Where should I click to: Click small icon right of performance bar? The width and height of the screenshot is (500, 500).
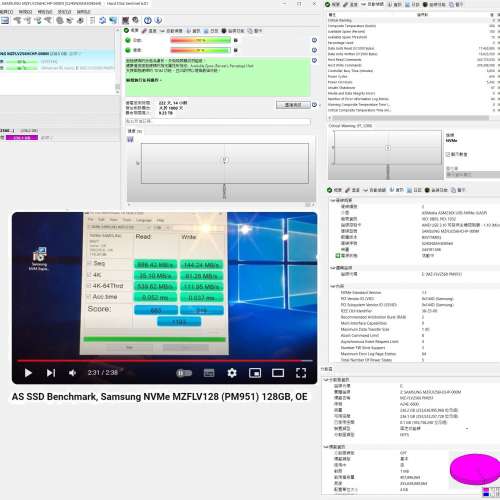[x=236, y=50]
